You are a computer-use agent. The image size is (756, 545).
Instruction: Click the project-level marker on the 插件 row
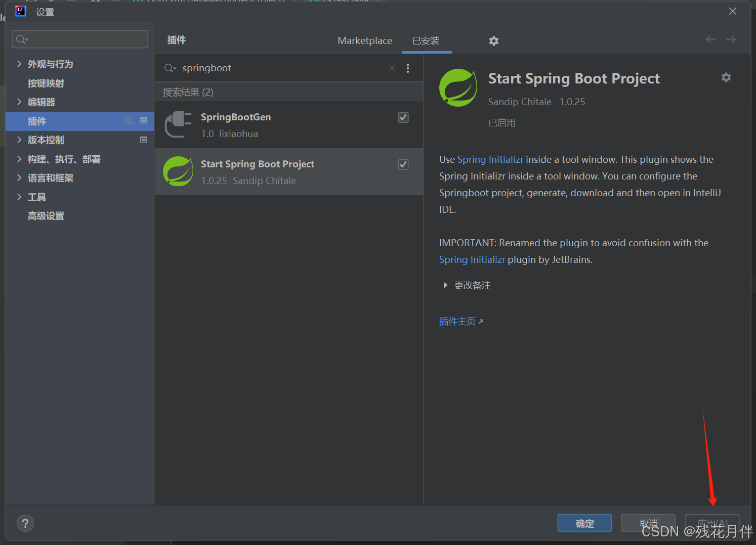(x=144, y=120)
